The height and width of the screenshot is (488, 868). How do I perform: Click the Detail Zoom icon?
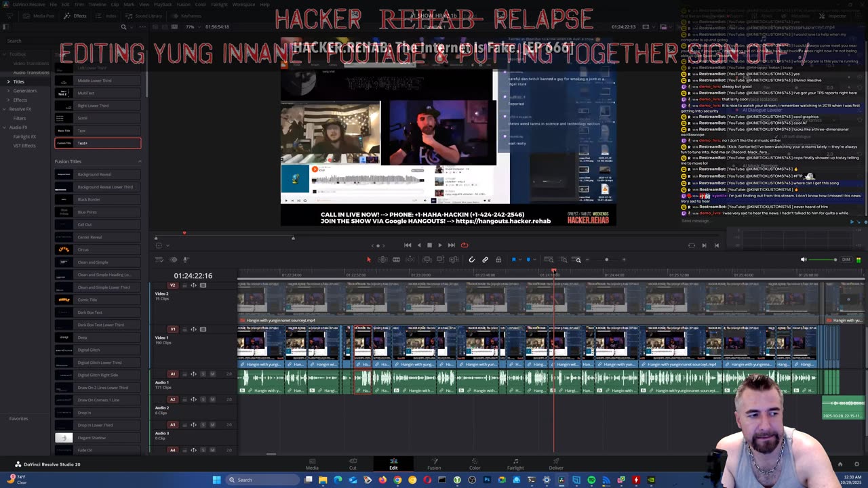point(564,260)
